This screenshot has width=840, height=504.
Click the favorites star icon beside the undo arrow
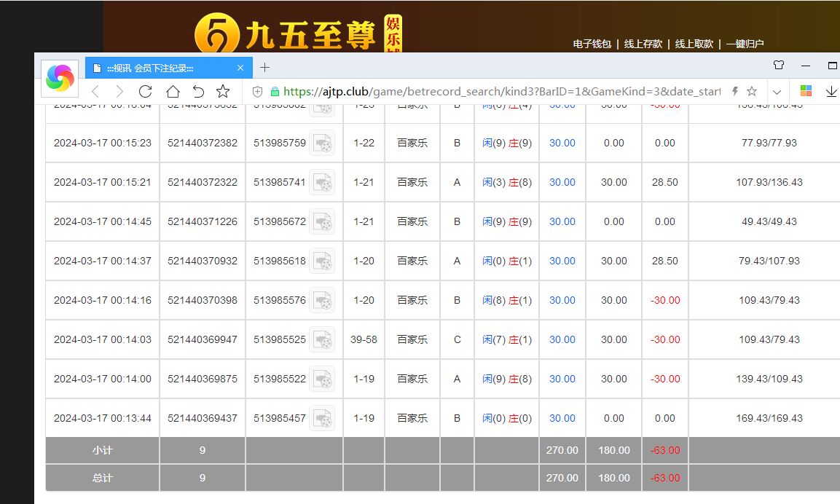[223, 91]
